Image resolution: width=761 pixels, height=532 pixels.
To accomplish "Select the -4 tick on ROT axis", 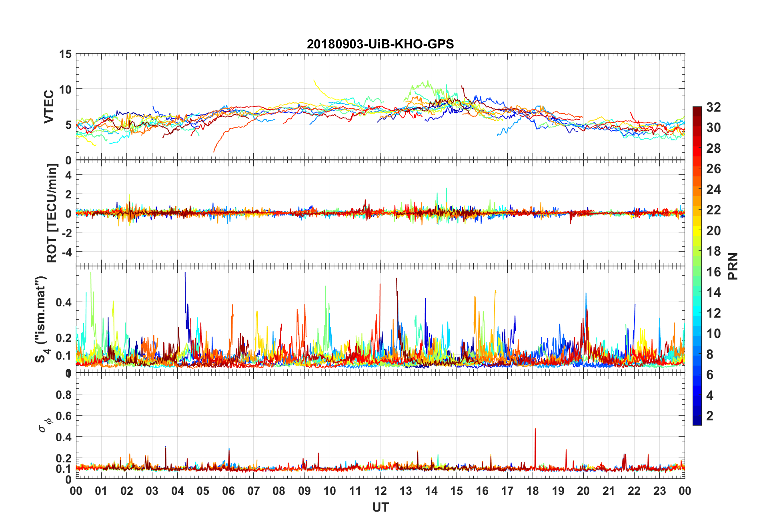I will (66, 252).
